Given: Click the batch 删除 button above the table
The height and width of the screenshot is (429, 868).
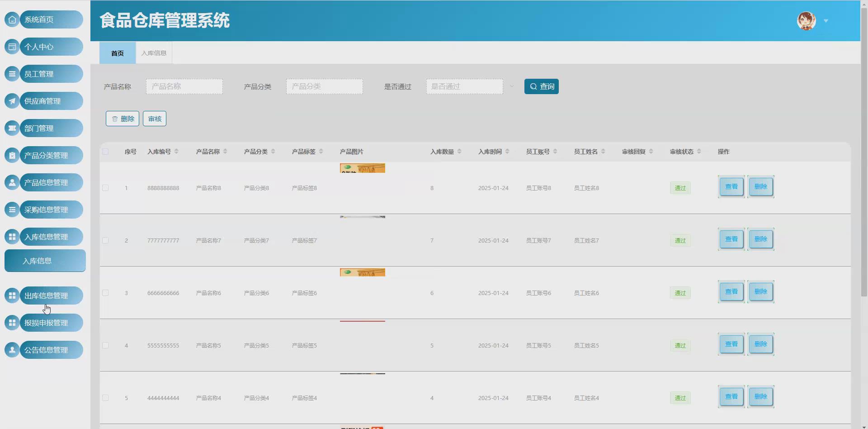Looking at the screenshot, I should coord(123,119).
